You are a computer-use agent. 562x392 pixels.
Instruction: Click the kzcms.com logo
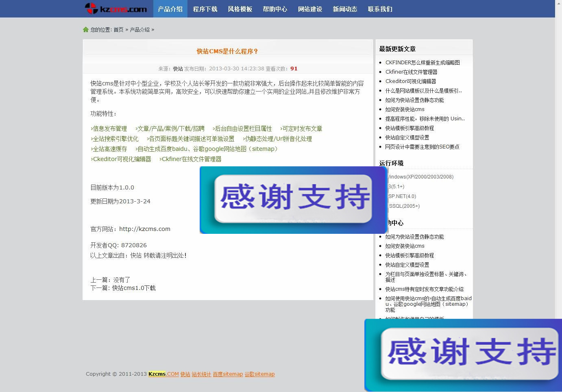116,9
